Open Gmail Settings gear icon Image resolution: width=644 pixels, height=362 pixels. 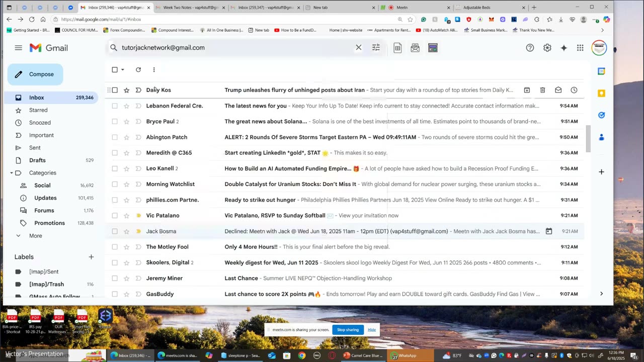(547, 48)
